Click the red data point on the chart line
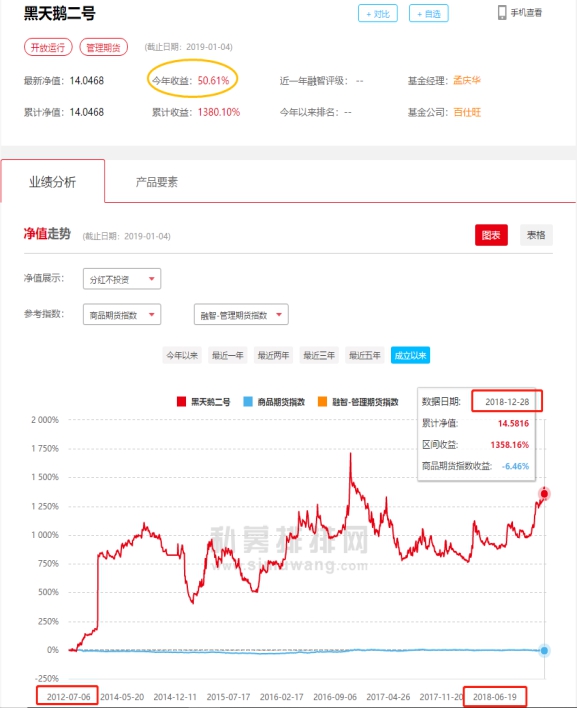This screenshot has width=577, height=708. pos(544,494)
